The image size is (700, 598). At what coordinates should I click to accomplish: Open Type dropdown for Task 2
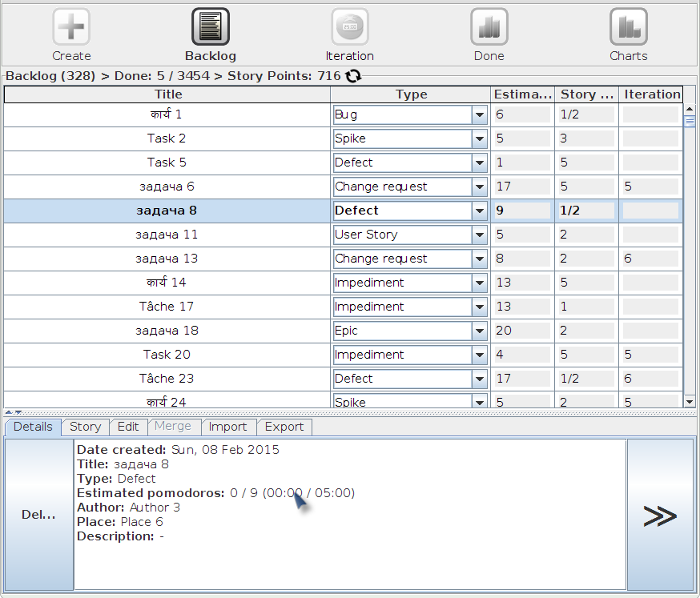click(480, 138)
